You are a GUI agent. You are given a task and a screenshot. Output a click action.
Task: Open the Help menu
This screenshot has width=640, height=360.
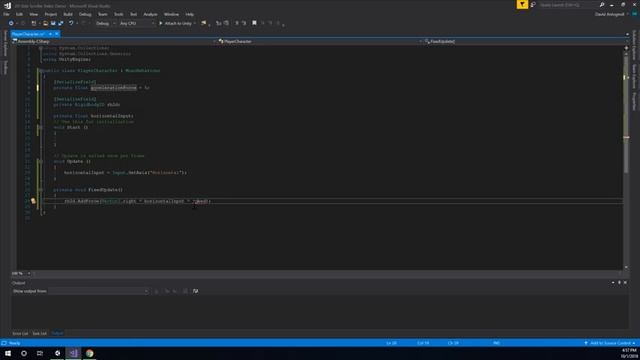[189, 14]
